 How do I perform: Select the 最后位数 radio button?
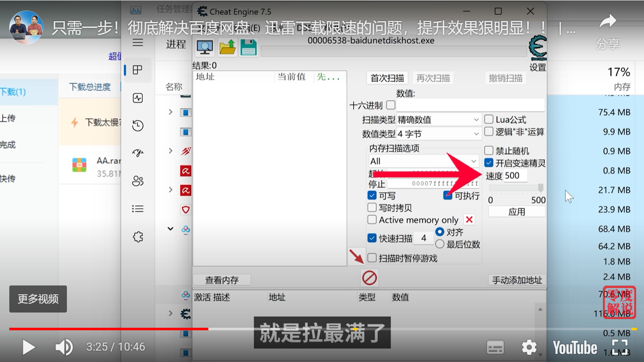click(439, 244)
